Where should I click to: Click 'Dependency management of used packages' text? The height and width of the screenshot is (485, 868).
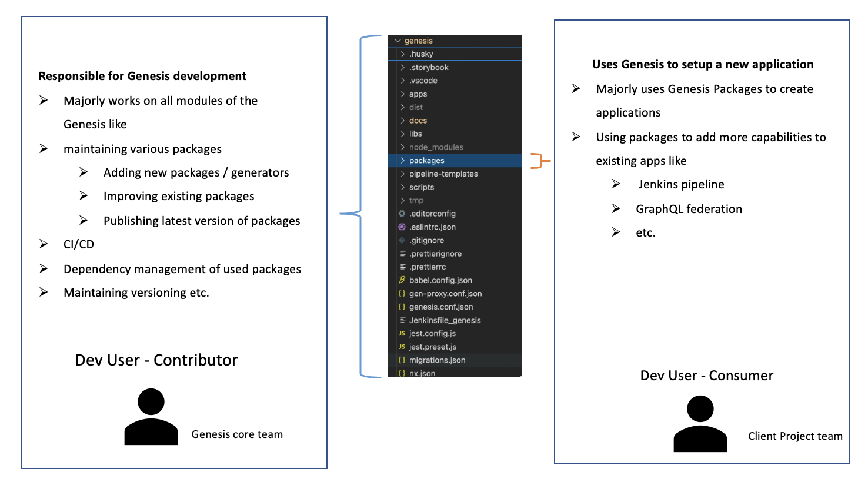click(182, 269)
